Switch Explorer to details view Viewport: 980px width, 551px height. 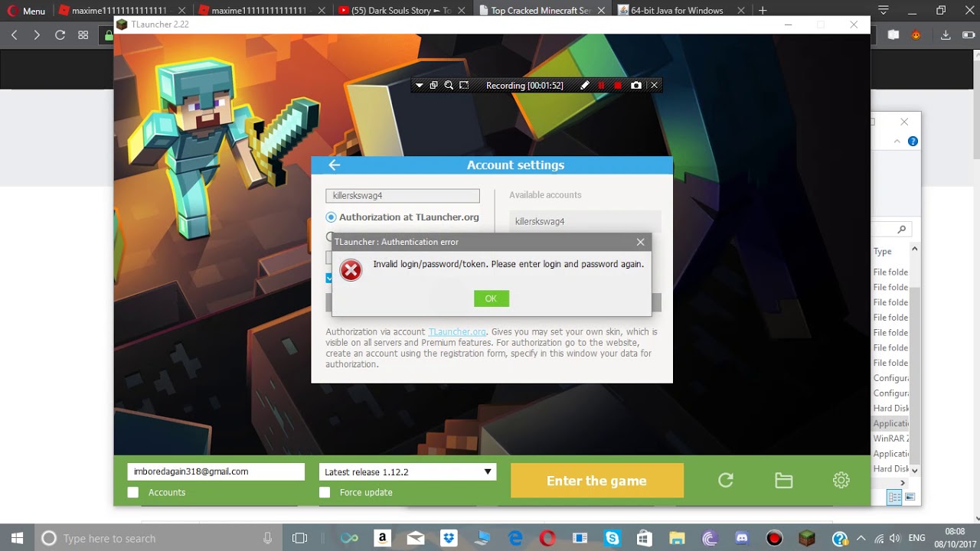pos(893,497)
